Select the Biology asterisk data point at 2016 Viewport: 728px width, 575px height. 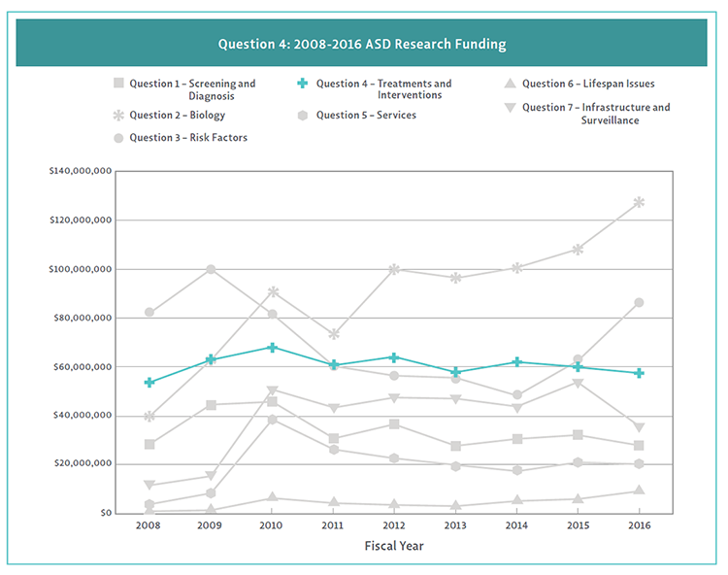pyautogui.click(x=639, y=202)
